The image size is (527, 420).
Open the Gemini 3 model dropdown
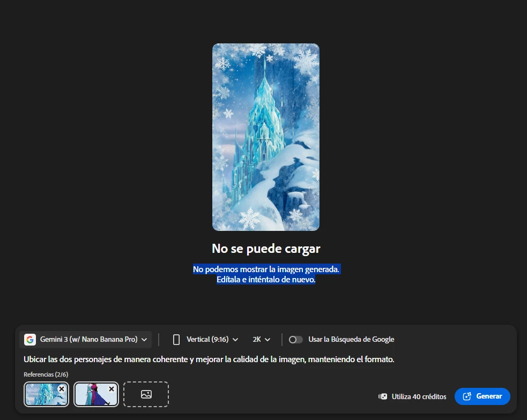85,340
